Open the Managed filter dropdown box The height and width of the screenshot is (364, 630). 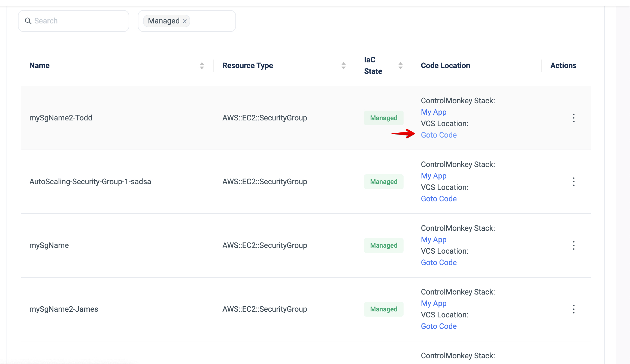[x=187, y=21]
